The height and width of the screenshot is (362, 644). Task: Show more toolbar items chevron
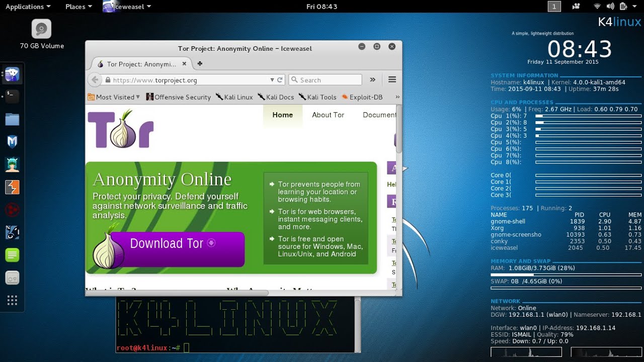coord(373,79)
